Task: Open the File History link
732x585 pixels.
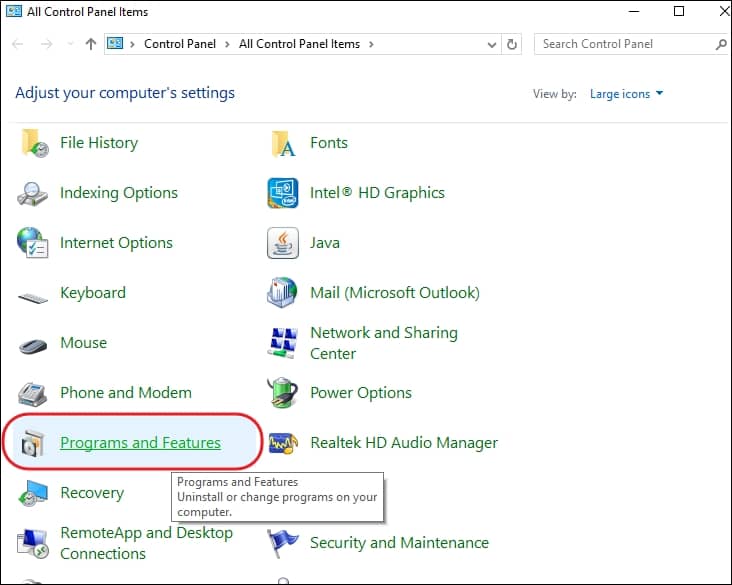Action: tap(99, 142)
